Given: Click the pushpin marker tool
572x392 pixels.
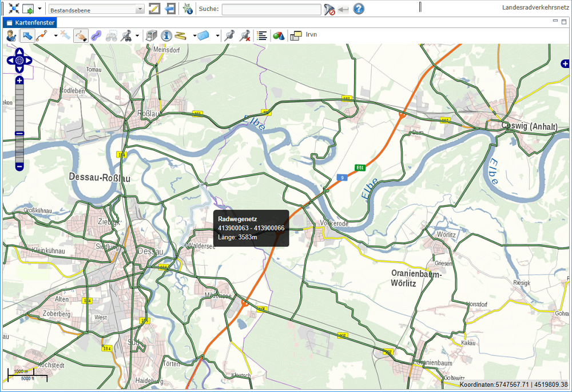Looking at the screenshot, I should click(230, 35).
